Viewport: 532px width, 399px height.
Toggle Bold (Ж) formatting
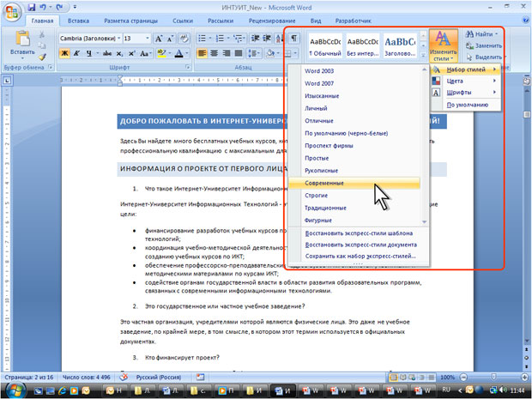(64, 53)
